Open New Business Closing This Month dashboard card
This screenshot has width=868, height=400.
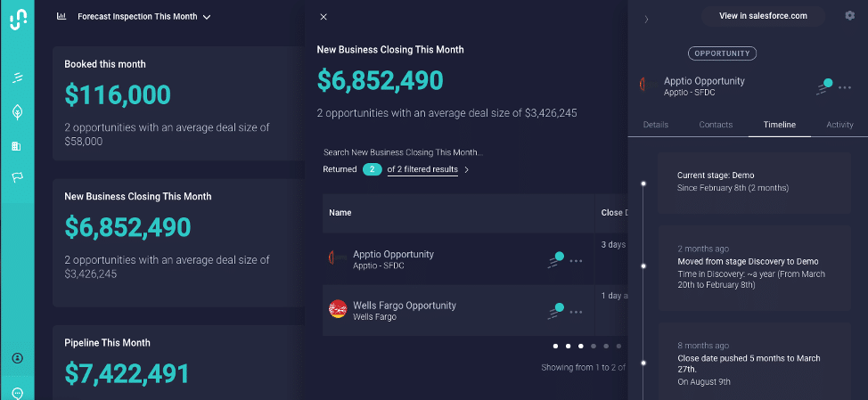pyautogui.click(x=178, y=243)
